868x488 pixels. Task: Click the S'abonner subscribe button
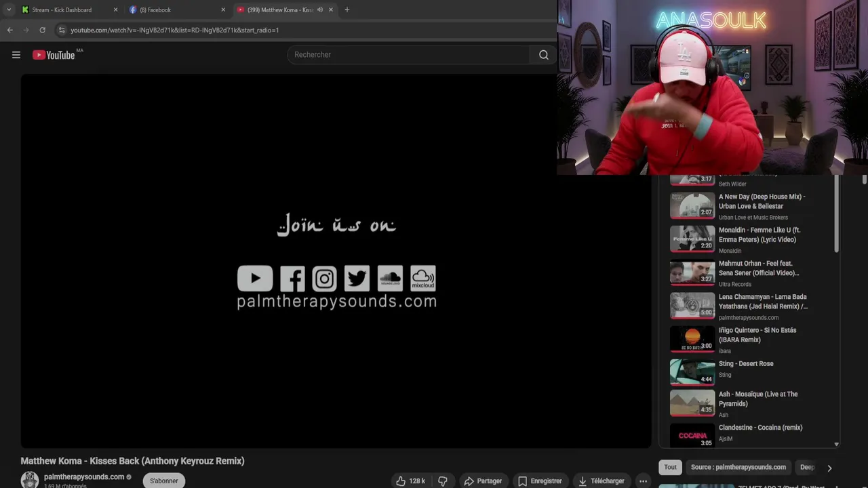(164, 481)
